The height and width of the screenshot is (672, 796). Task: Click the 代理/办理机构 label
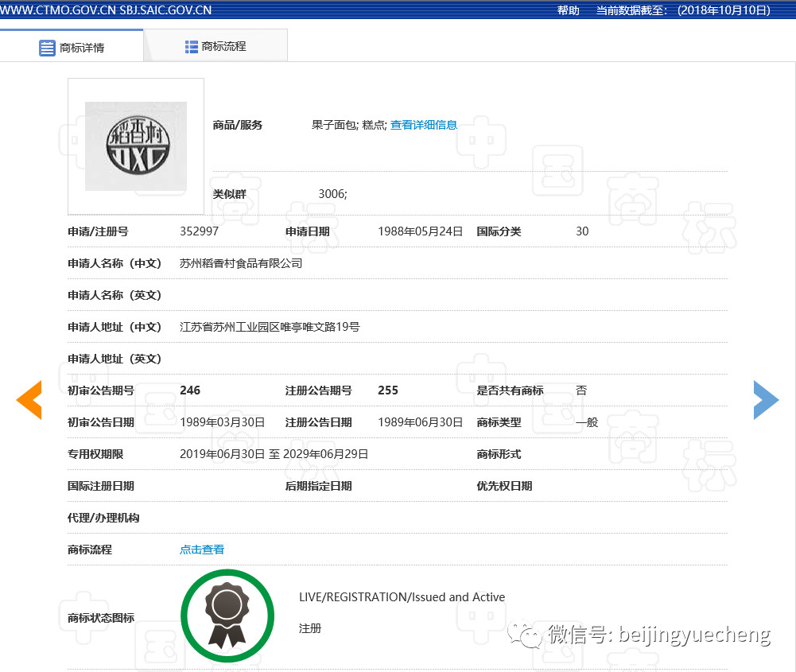(103, 518)
